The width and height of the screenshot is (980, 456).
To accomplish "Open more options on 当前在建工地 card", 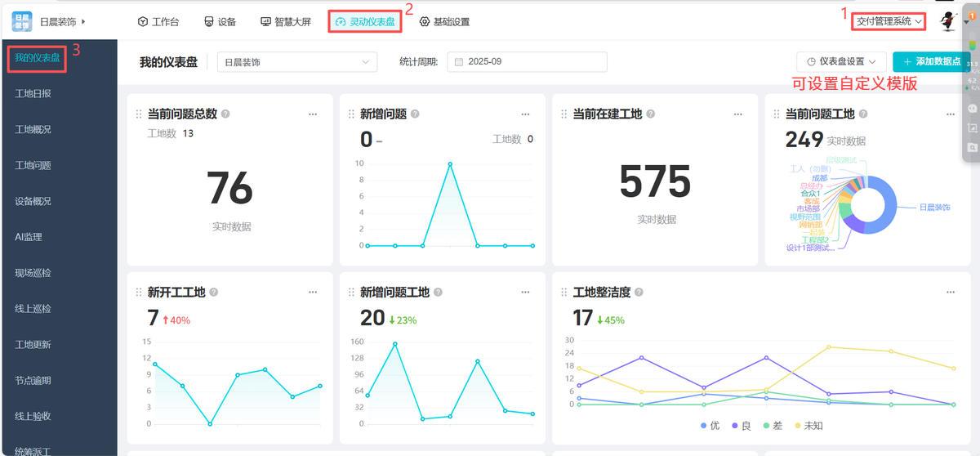I will coord(738,114).
